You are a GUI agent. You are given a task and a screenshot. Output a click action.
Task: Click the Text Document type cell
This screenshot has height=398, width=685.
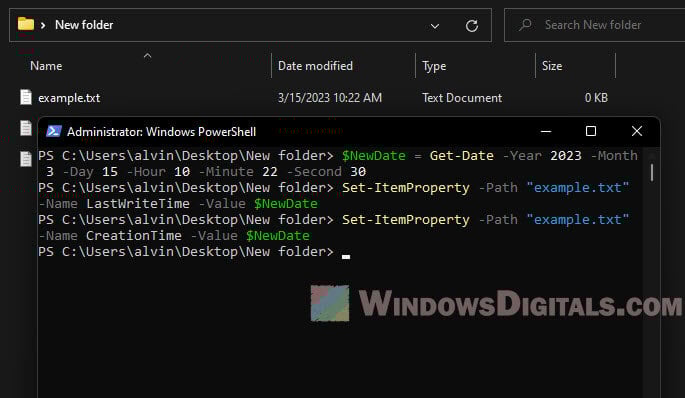462,98
